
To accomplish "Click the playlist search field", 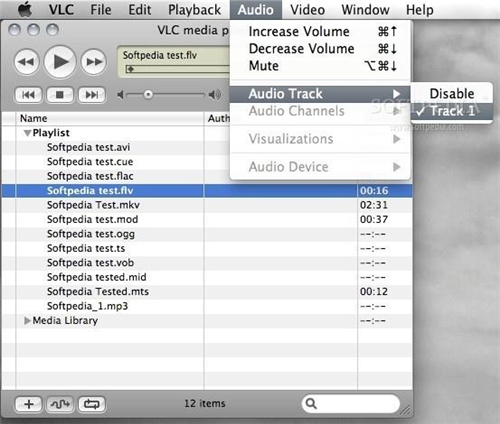I will 351,404.
